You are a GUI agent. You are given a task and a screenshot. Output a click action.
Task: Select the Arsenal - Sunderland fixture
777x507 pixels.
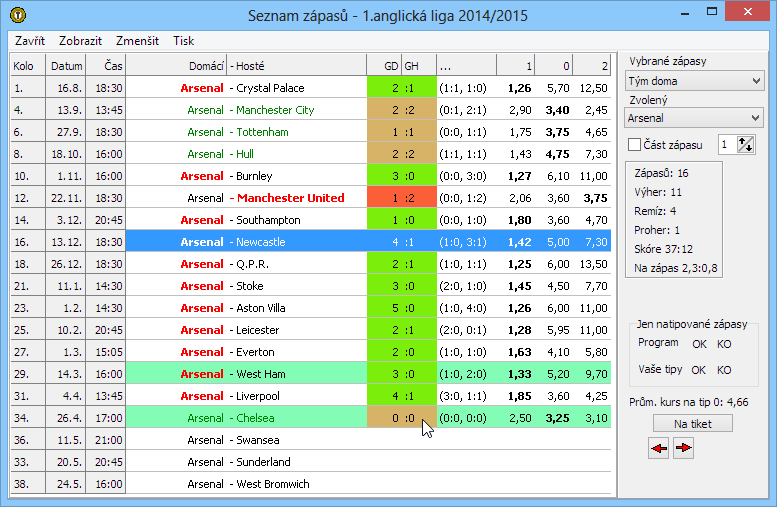(x=311, y=462)
